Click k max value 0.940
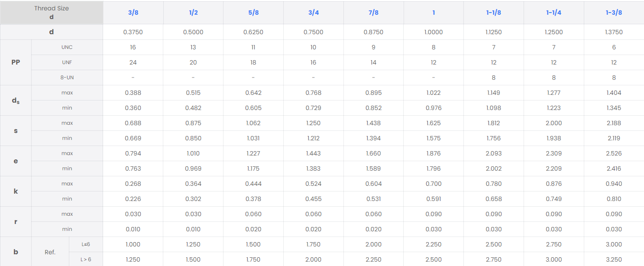Screen dimensions: 644x266 click(x=614, y=184)
